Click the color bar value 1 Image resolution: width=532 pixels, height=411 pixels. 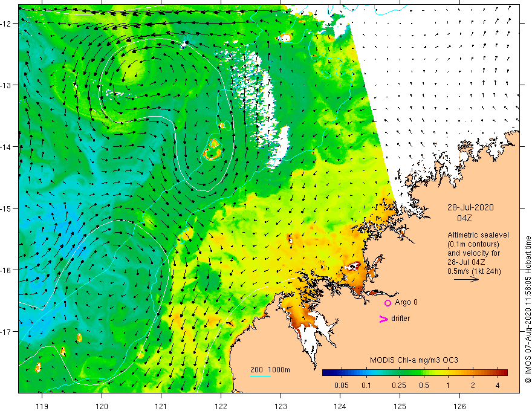(x=448, y=385)
